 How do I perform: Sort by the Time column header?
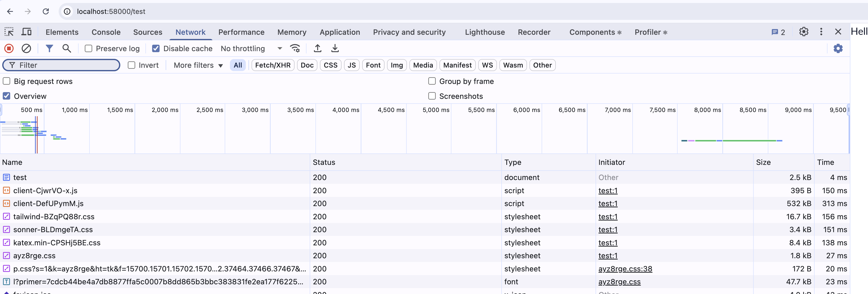[x=832, y=162]
